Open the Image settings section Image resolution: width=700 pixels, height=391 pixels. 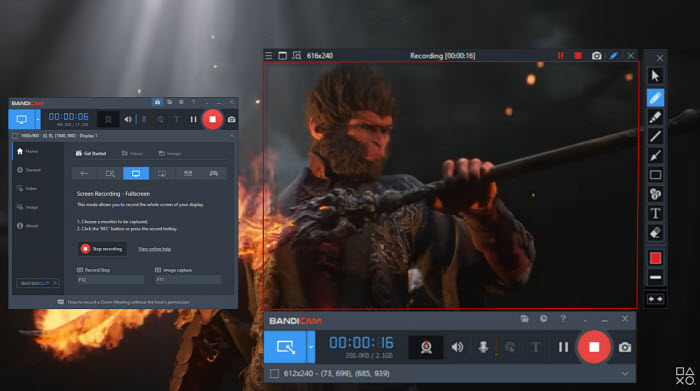tap(27, 207)
